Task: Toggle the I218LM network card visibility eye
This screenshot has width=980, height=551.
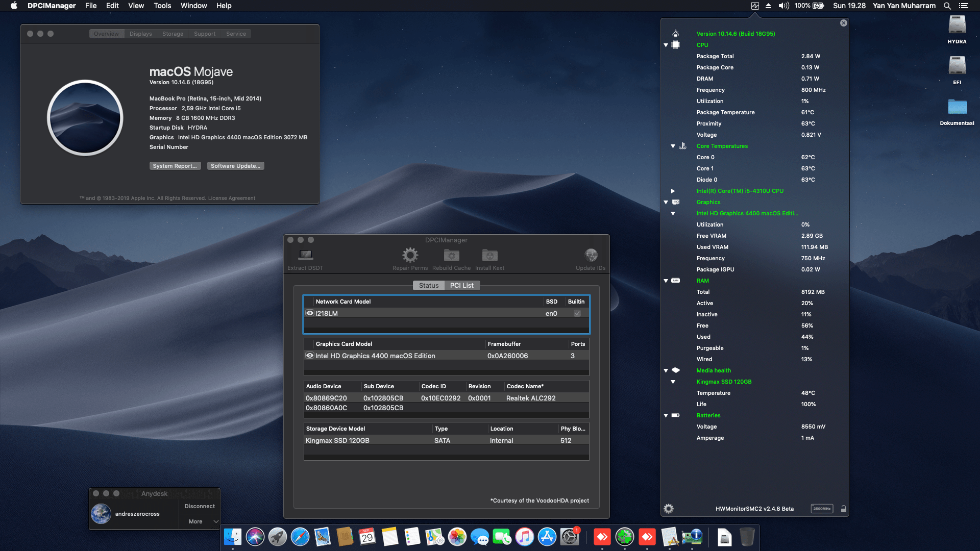Action: point(309,313)
